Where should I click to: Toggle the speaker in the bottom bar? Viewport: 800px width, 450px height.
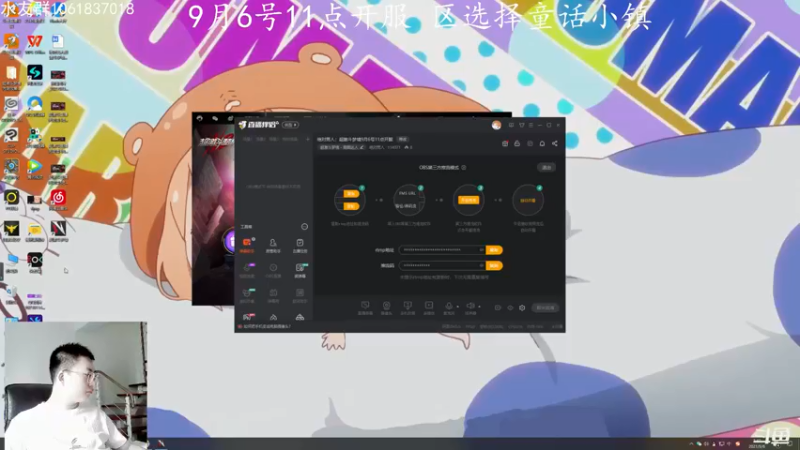[x=470, y=307]
